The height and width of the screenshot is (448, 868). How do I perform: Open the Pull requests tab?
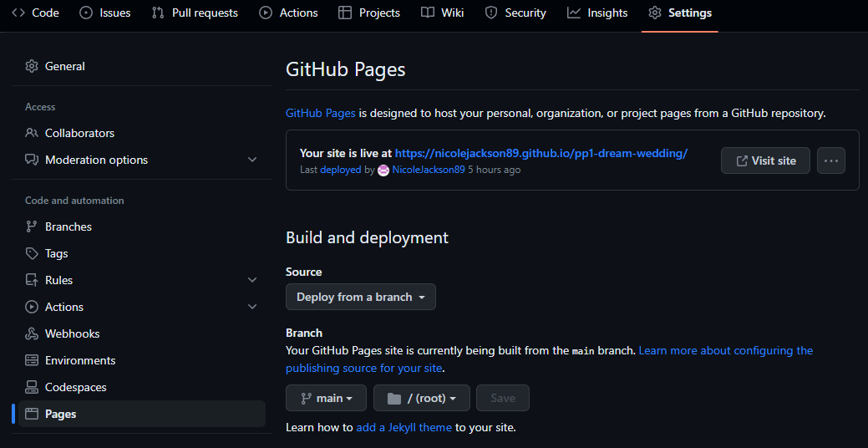(195, 13)
